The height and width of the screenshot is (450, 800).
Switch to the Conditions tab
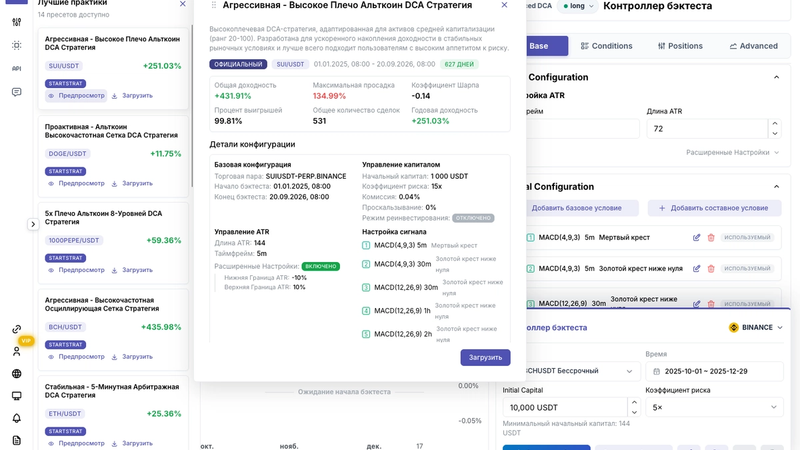[x=606, y=46]
